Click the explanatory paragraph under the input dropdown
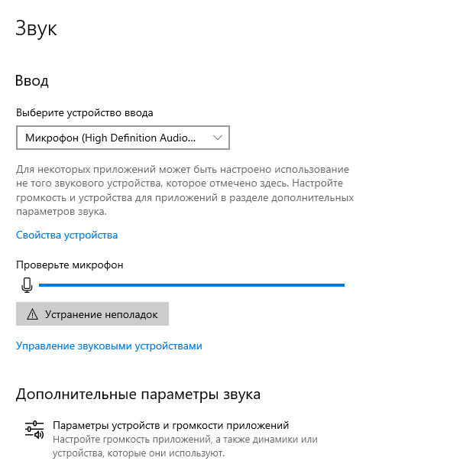 click(x=183, y=190)
